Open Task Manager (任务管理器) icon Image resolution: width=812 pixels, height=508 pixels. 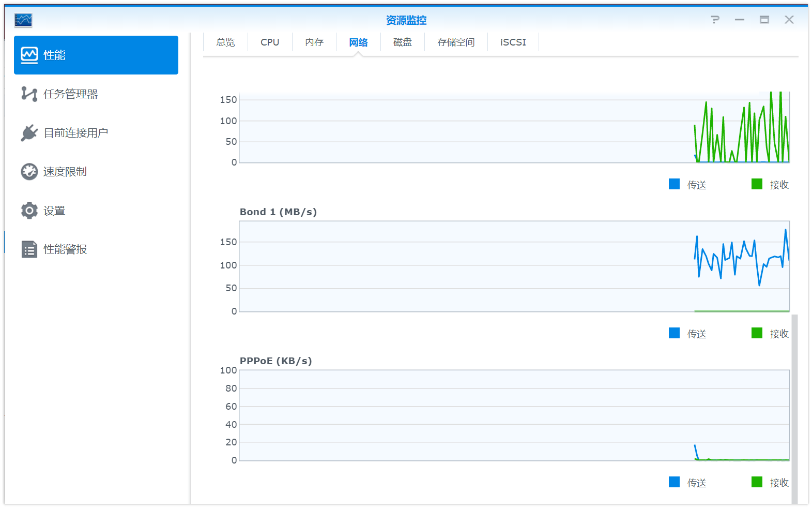(x=29, y=94)
